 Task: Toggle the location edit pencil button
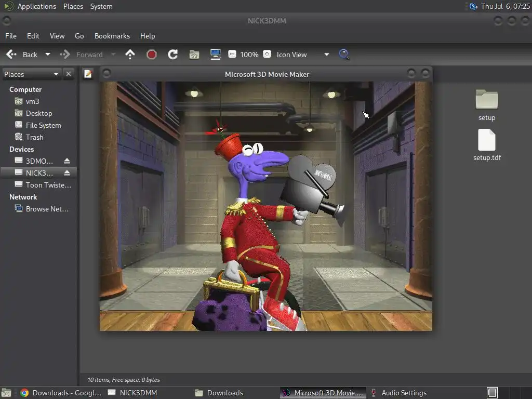pyautogui.click(x=88, y=74)
